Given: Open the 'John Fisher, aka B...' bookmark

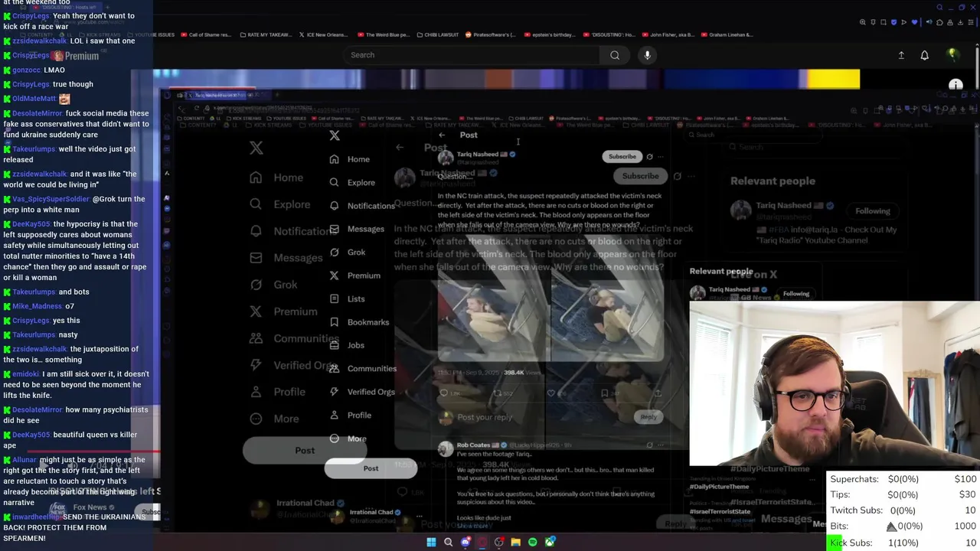Looking at the screenshot, I should [x=668, y=34].
